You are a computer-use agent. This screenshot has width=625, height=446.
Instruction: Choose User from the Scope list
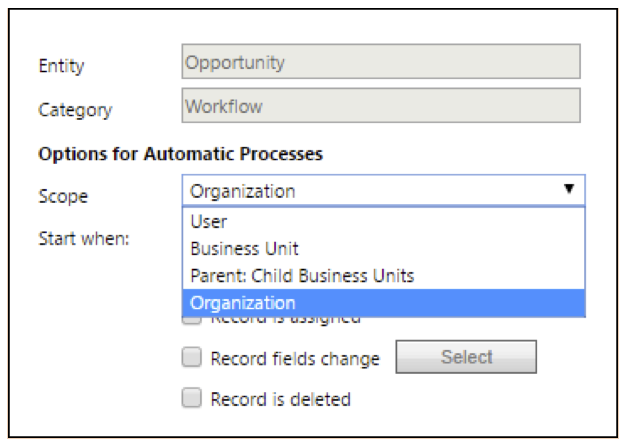point(383,222)
